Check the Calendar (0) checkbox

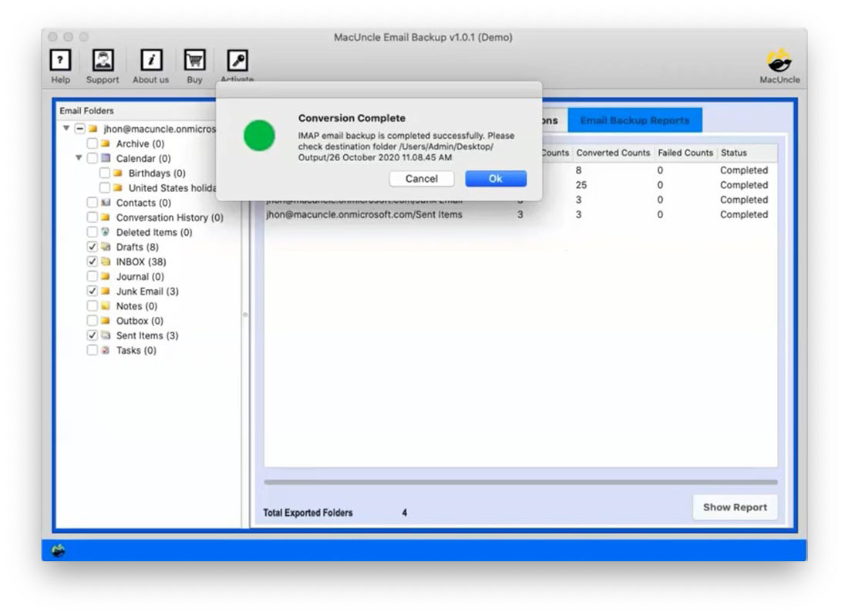(93, 158)
